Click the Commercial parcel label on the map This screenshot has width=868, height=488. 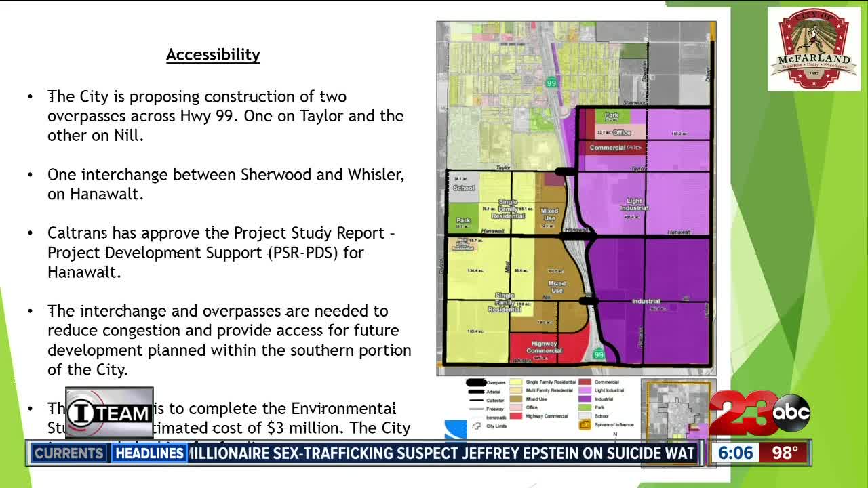tap(607, 147)
